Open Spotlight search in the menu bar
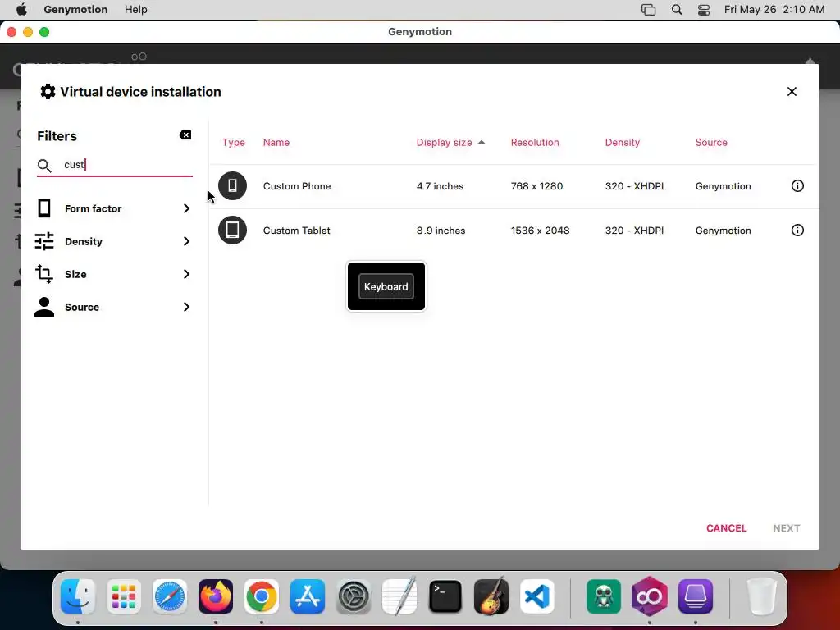The height and width of the screenshot is (630, 840). (677, 10)
